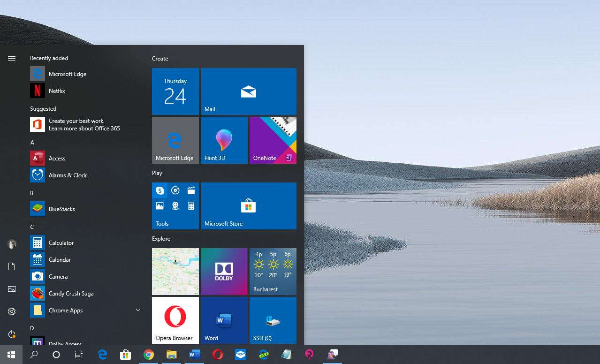Launch Alarms & Clock app
Image resolution: width=600 pixels, height=364 pixels.
click(85, 175)
